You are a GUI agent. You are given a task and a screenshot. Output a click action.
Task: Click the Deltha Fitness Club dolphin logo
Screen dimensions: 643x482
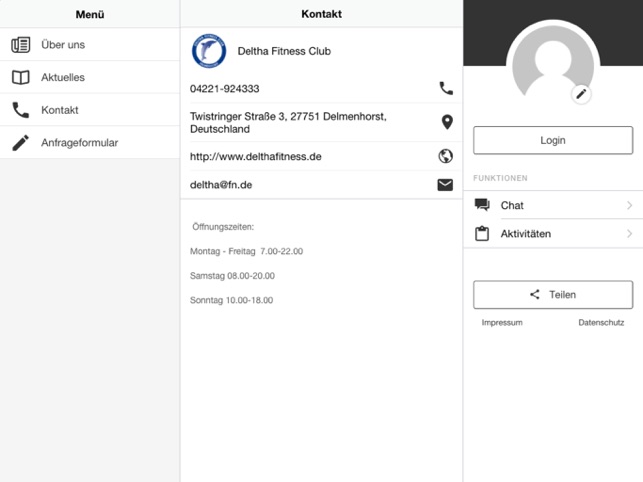209,51
